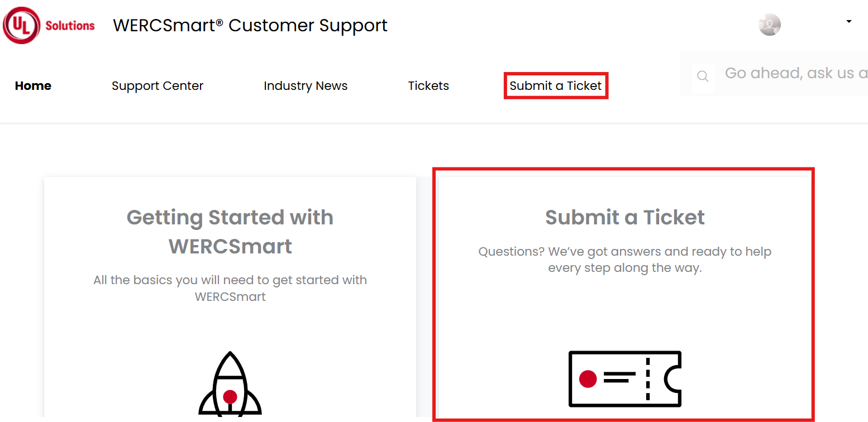This screenshot has height=422, width=868.
Task: Open the 'Getting Started with WERCSmart' heading
Action: pos(230,232)
